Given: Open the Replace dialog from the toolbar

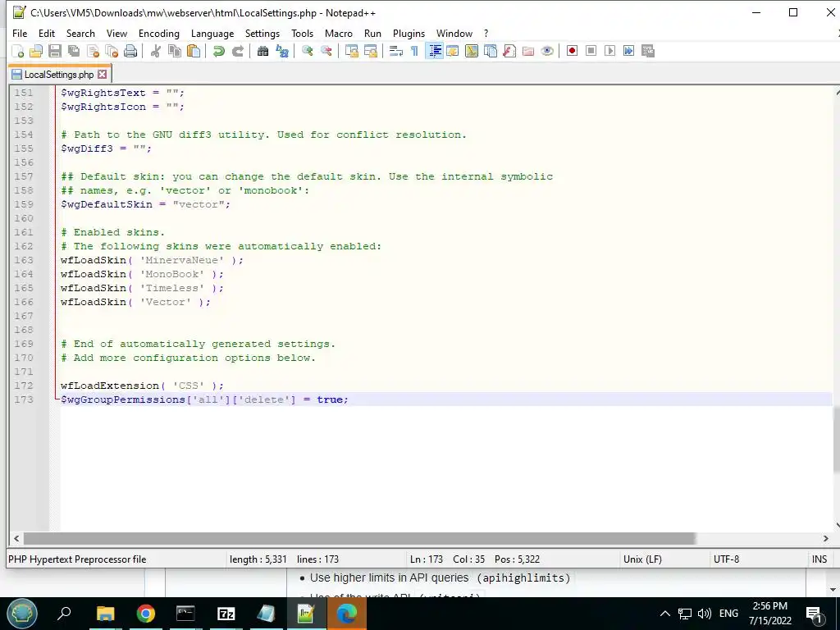Looking at the screenshot, I should [282, 51].
